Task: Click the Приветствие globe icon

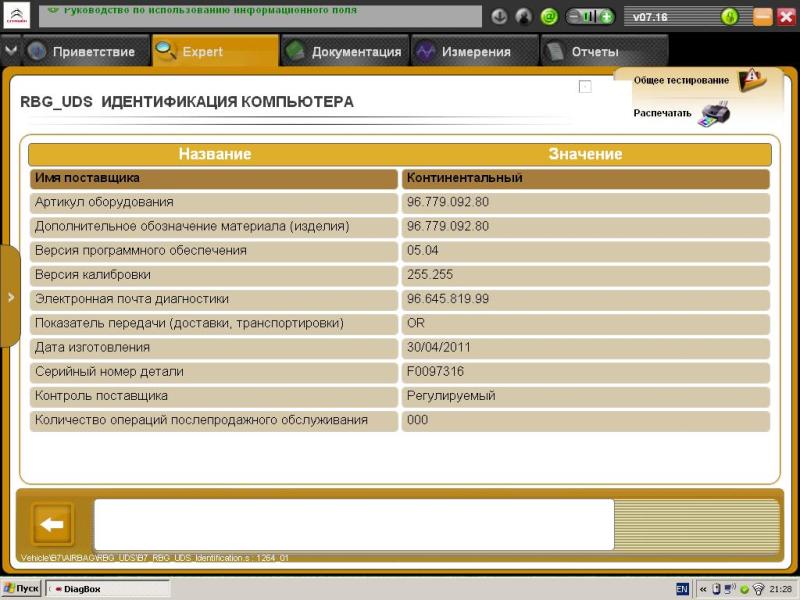Action: [37, 52]
